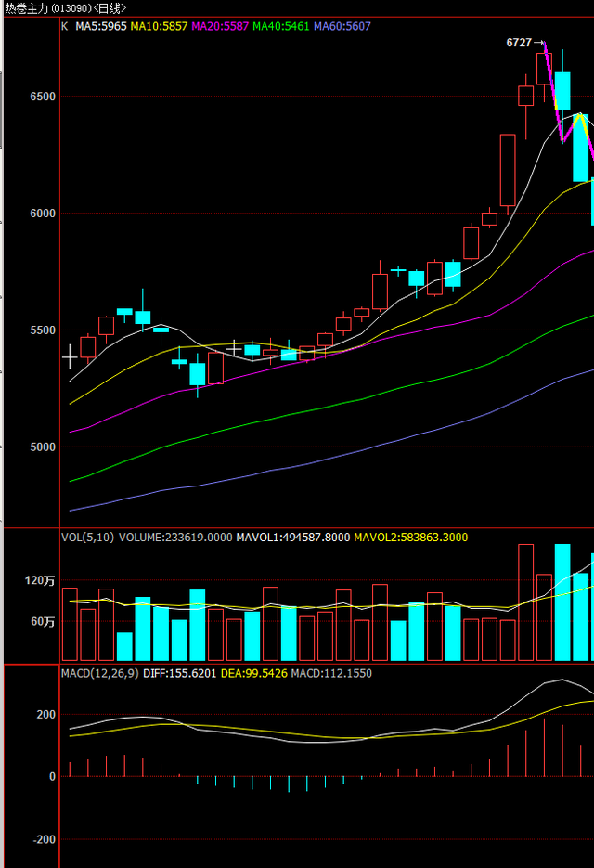
Task: Click the green MA40:5461 label
Action: pos(281,27)
